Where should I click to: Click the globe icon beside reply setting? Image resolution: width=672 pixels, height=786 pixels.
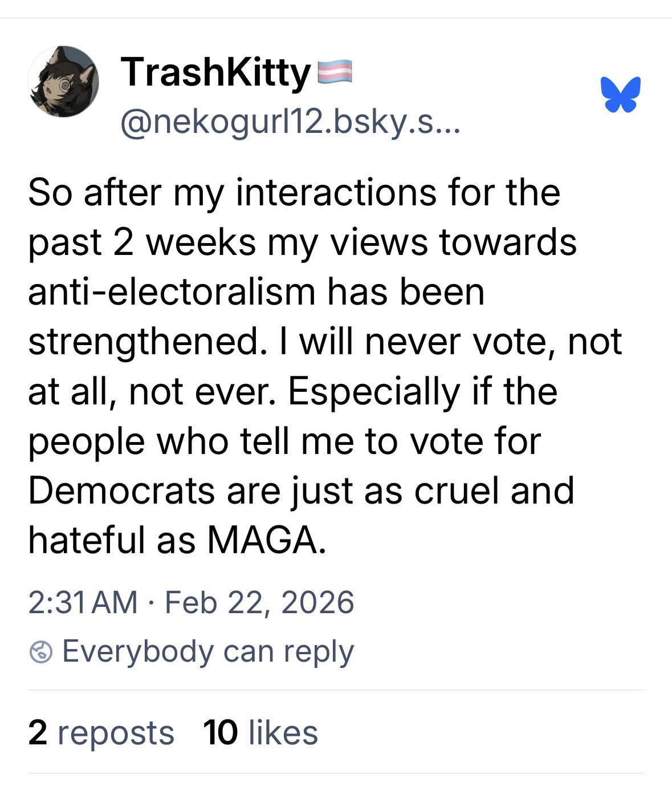pyautogui.click(x=41, y=652)
